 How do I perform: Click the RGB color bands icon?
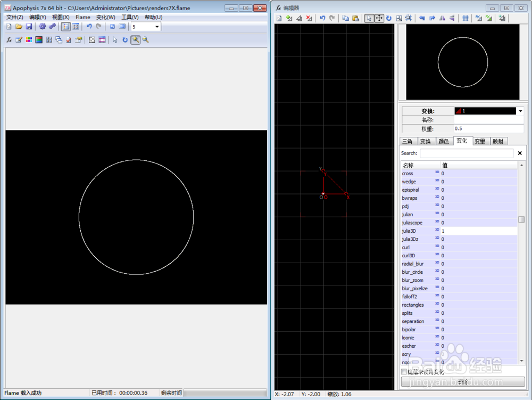point(39,40)
